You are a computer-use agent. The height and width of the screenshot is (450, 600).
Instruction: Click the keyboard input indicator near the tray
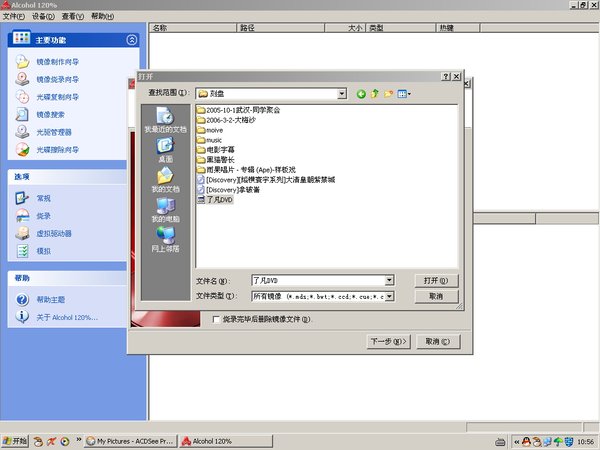tap(500, 442)
